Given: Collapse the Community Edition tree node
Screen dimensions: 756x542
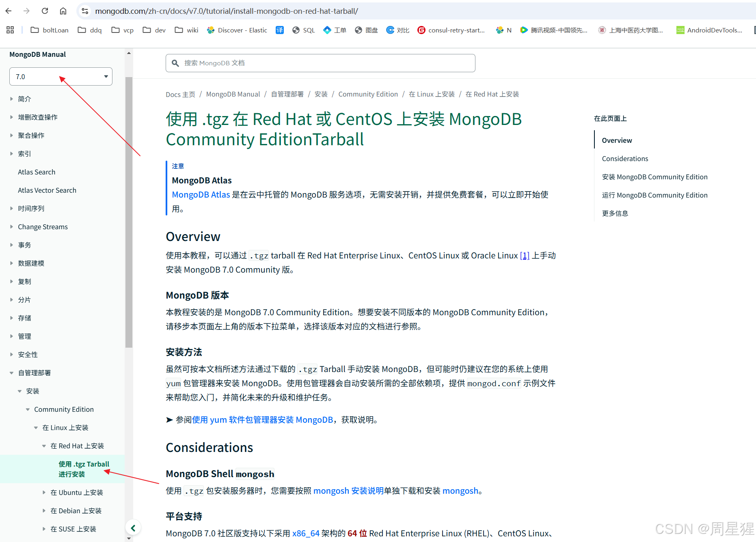Looking at the screenshot, I should point(28,409).
